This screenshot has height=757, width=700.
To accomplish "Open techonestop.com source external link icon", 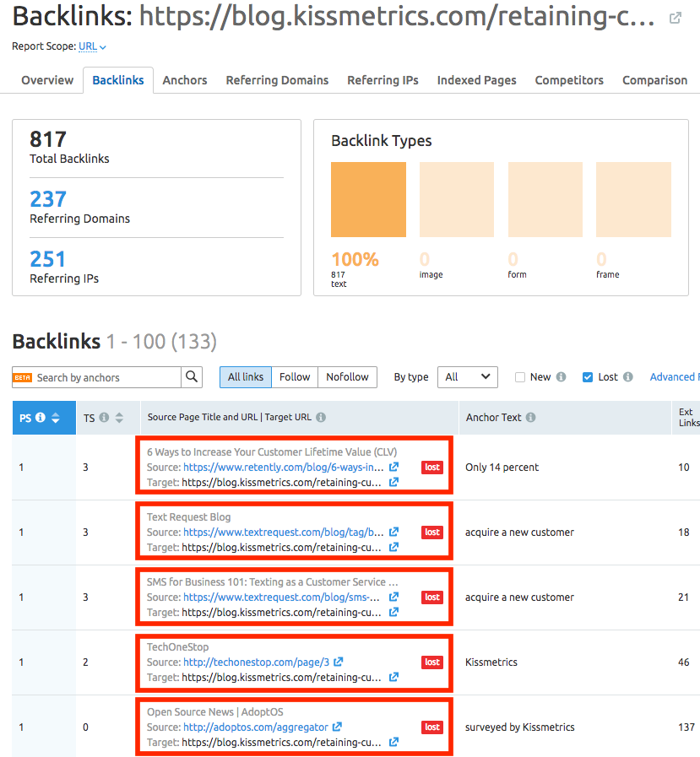I will tap(338, 662).
